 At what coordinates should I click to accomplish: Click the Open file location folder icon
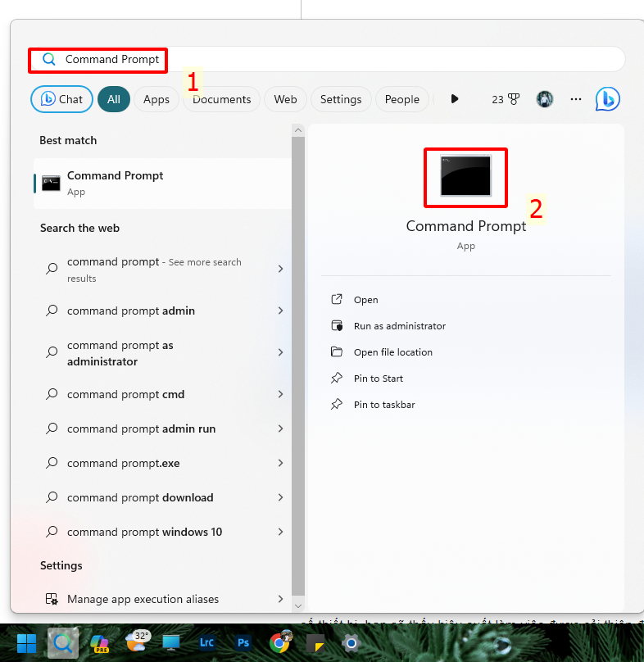[337, 351]
